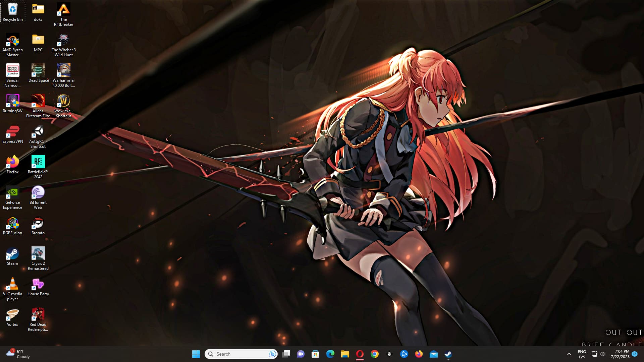Click the Opera browser taskbar icon
This screenshot has width=644, height=362.
[x=360, y=354]
